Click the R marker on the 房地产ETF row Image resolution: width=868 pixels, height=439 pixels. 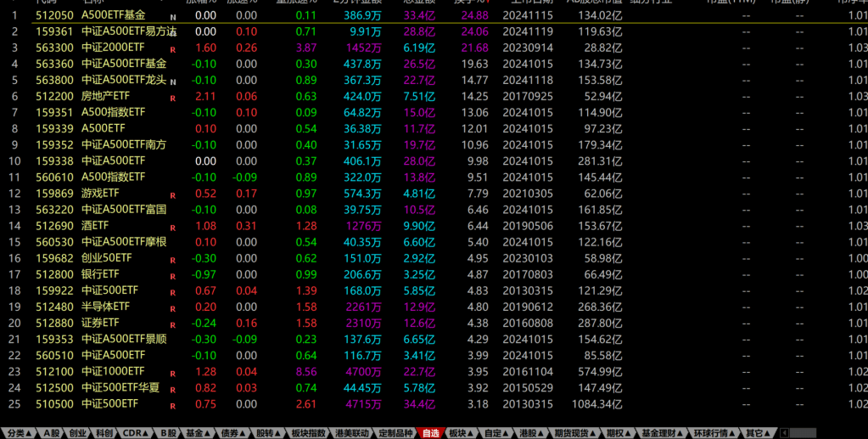[x=173, y=98]
